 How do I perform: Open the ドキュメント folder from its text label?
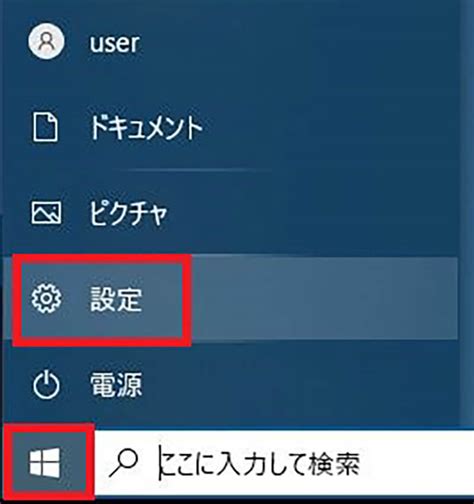[146, 128]
